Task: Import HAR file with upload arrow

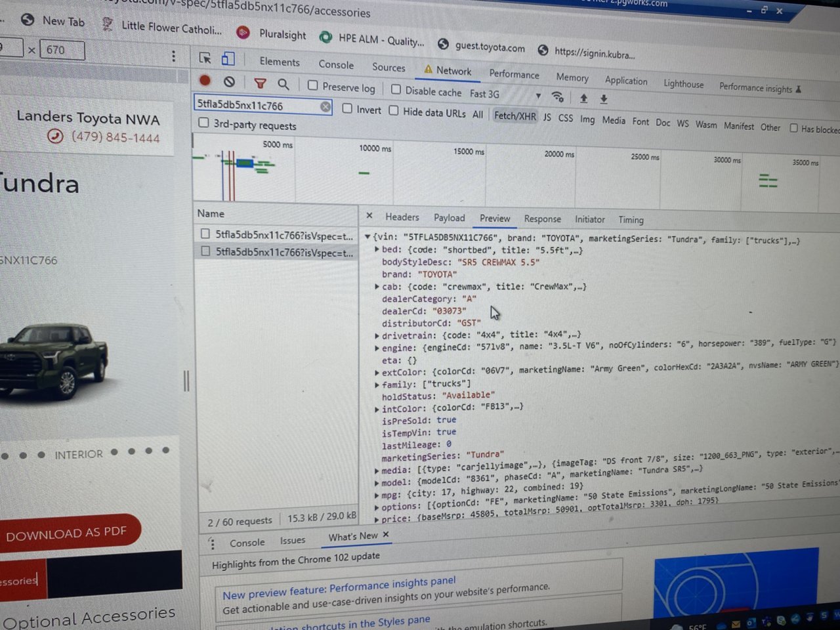Action: 583,98
